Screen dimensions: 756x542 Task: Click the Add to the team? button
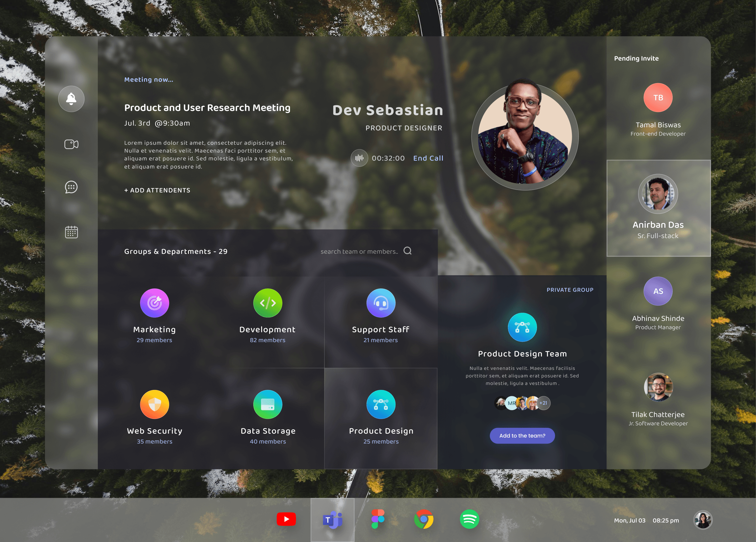click(522, 436)
